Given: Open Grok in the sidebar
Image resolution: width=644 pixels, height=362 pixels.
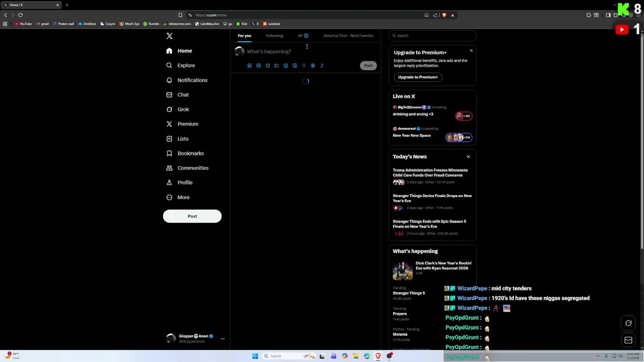Looking at the screenshot, I should (x=178, y=109).
